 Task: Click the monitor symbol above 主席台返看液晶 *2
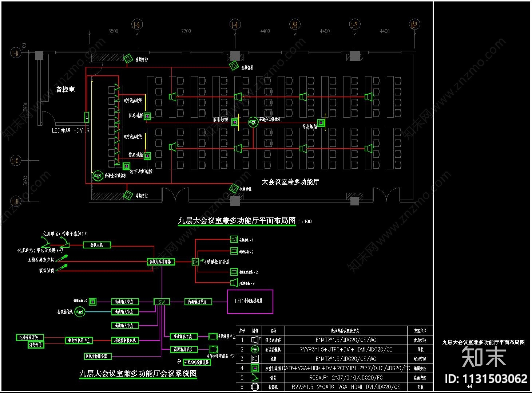pos(213,349)
